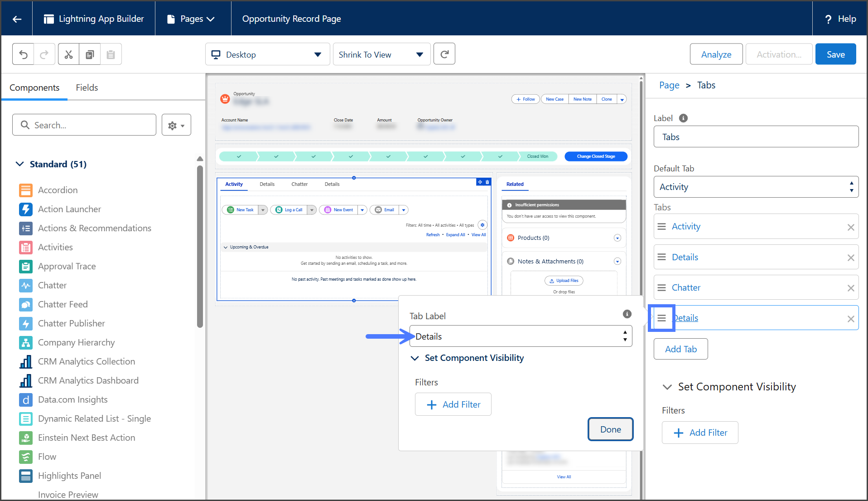Open the Desktop form factor dropdown
The width and height of the screenshot is (868, 501).
click(267, 54)
